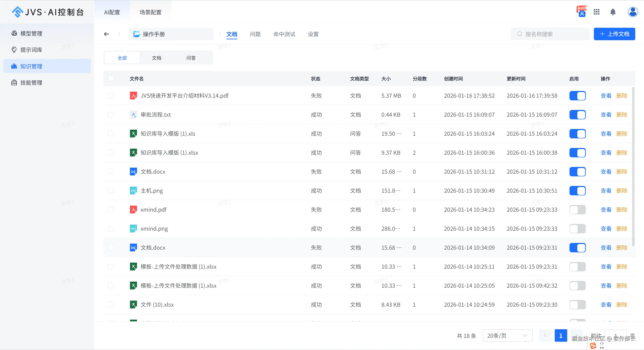Viewport: 644px width, 350px height.
Task: Open the notification bell
Action: 613,12
